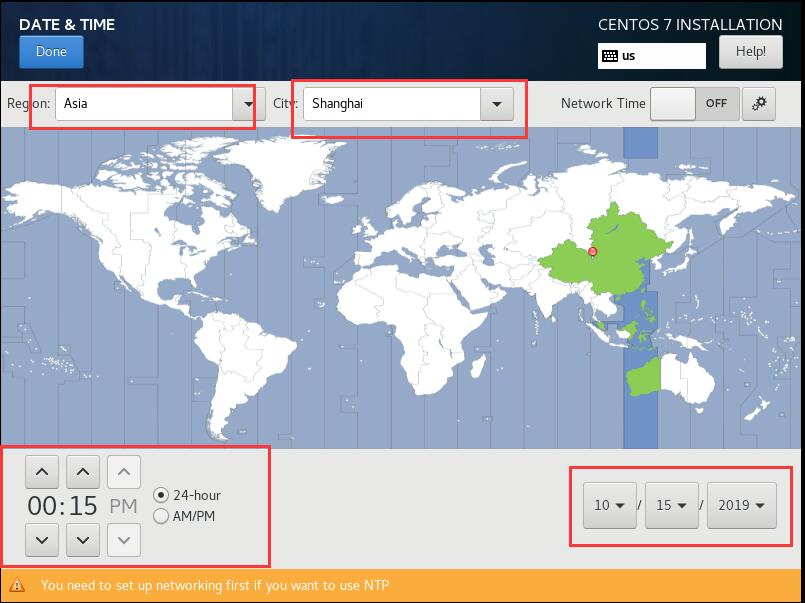Open the day dropdown showing 15
The width and height of the screenshot is (805, 603).
671,505
